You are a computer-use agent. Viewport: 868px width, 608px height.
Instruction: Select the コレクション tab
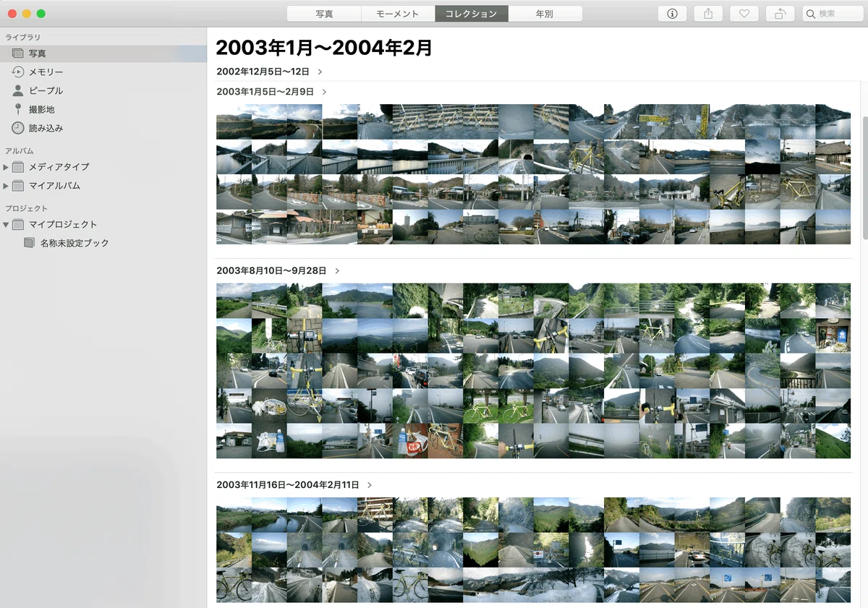click(x=472, y=14)
